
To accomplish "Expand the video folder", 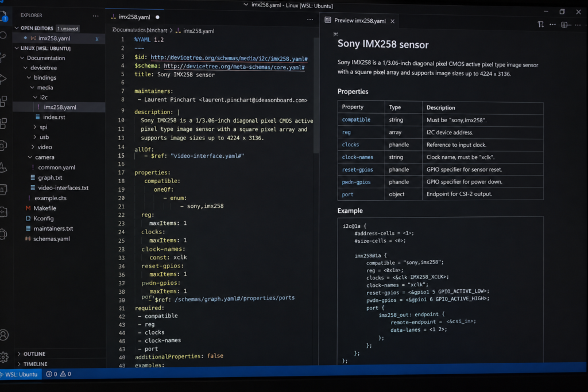I will 33,147.
